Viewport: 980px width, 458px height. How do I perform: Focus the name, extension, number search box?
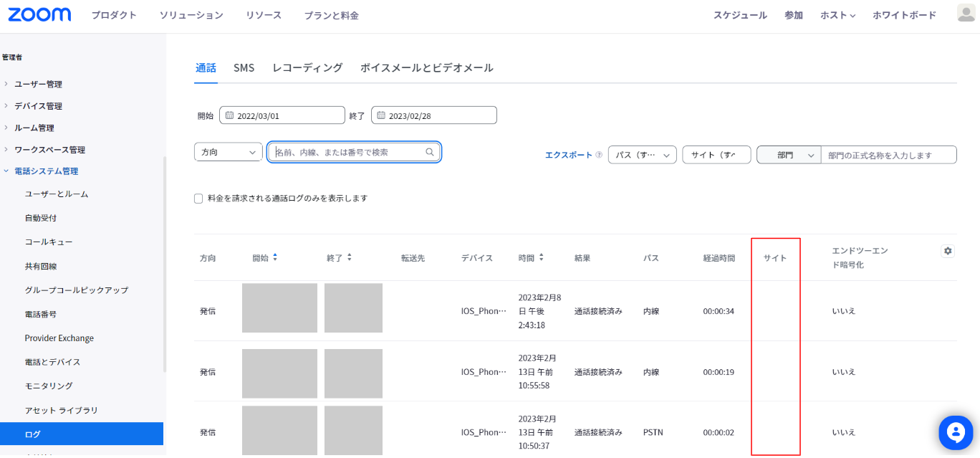pos(354,152)
